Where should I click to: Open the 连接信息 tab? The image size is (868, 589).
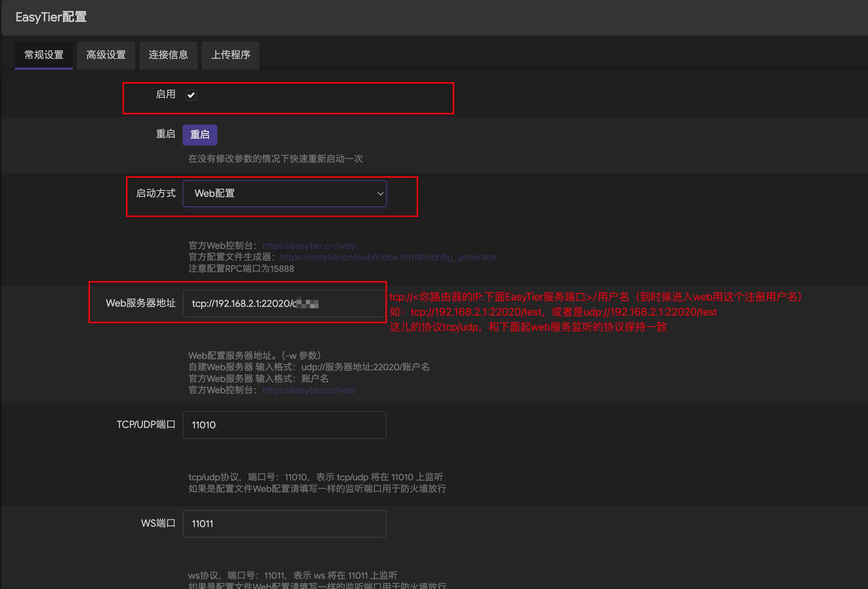pyautogui.click(x=168, y=55)
